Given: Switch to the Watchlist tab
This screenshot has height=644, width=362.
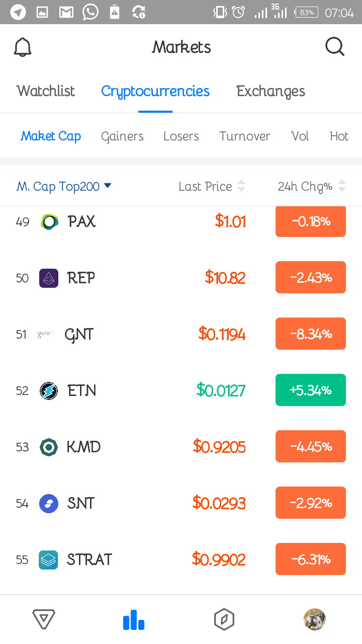Looking at the screenshot, I should point(46,91).
